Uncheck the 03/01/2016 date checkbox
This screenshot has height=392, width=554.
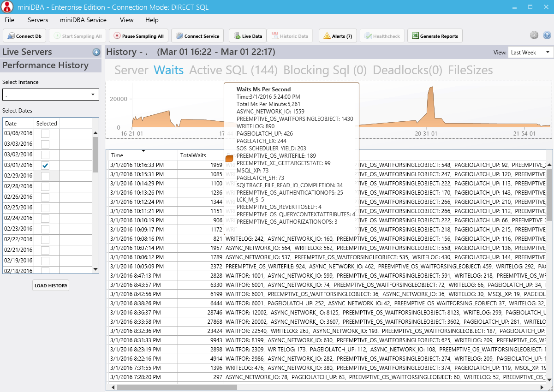click(45, 165)
